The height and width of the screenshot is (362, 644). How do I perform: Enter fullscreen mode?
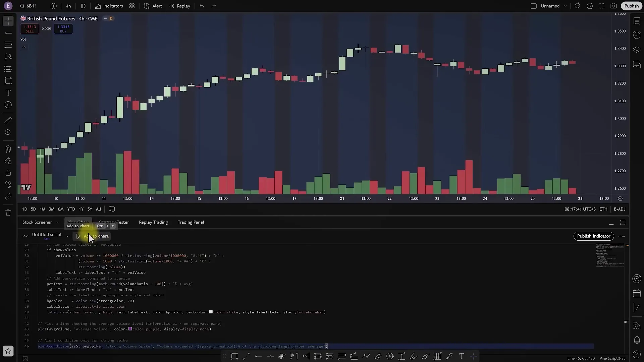pos(602,6)
